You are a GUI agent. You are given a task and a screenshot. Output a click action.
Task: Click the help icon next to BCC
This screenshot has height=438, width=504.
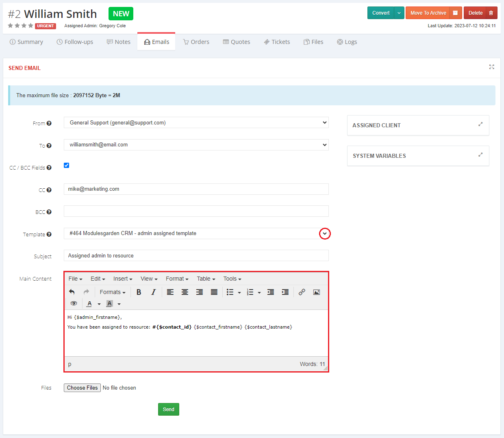click(49, 212)
